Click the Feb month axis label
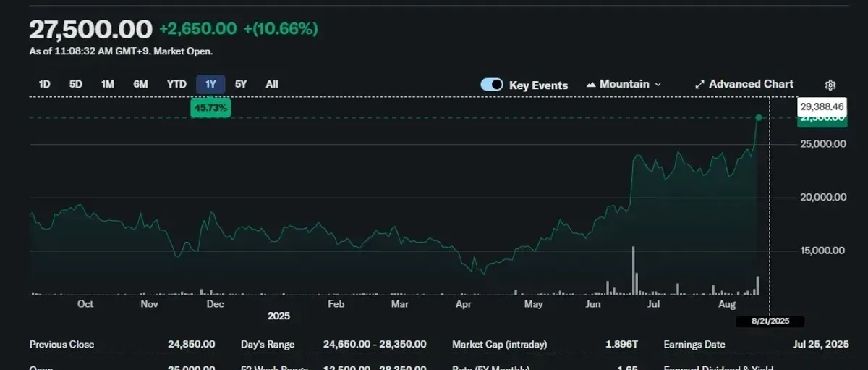Image resolution: width=868 pixels, height=370 pixels. coord(336,304)
